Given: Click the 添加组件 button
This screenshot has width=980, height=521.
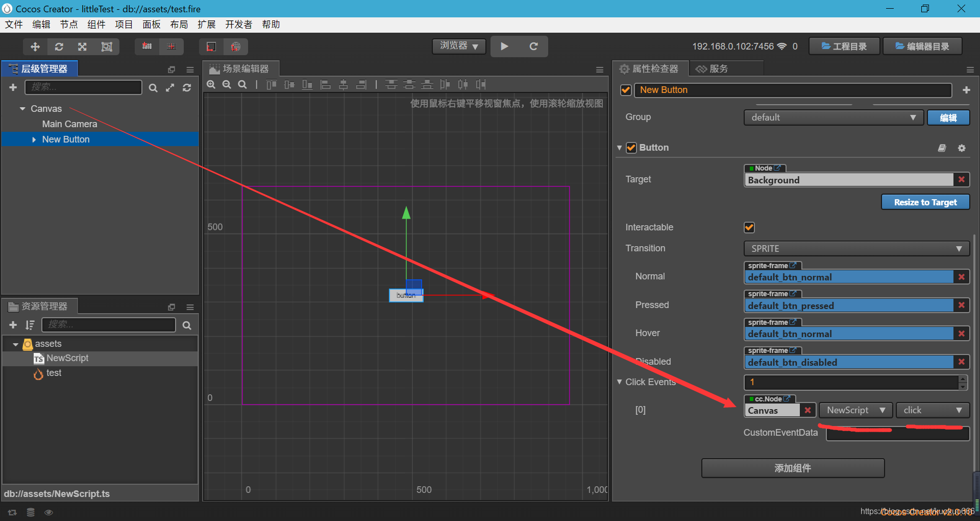Looking at the screenshot, I should pos(793,468).
